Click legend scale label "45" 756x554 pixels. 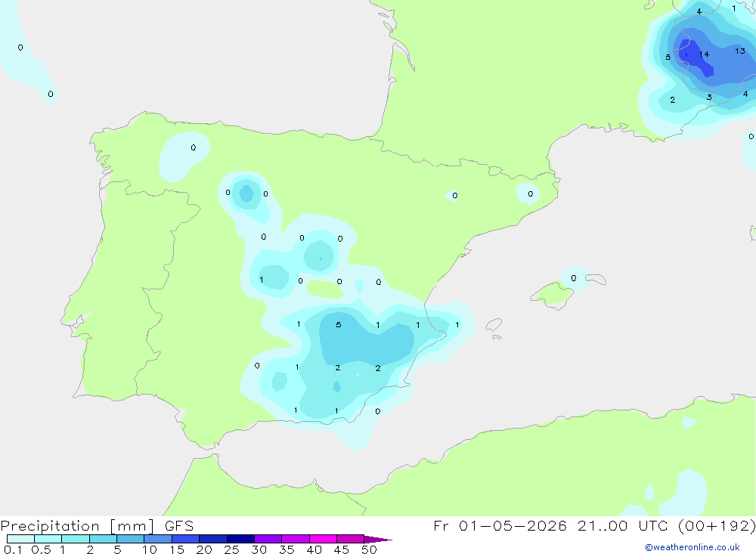tap(342, 549)
